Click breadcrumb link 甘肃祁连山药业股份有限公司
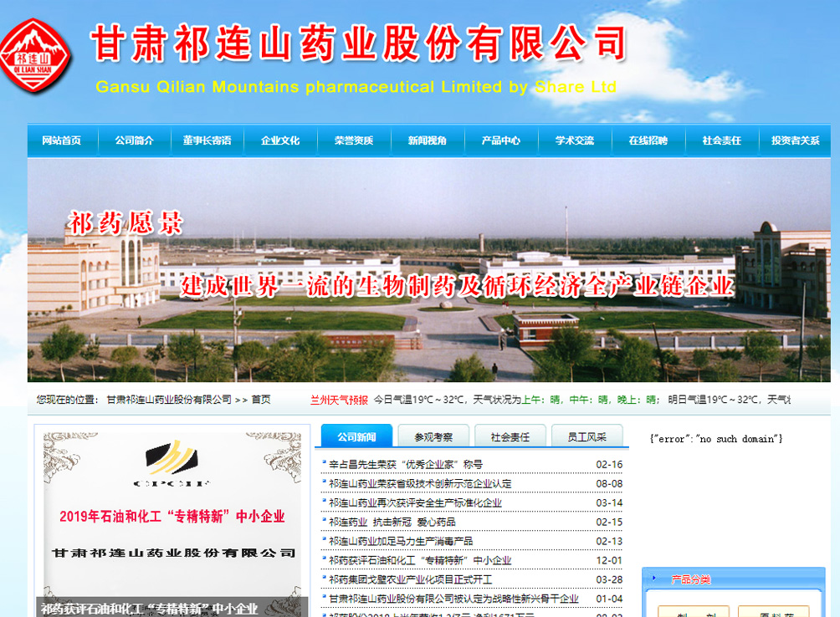This screenshot has height=617, width=840. coord(169,400)
